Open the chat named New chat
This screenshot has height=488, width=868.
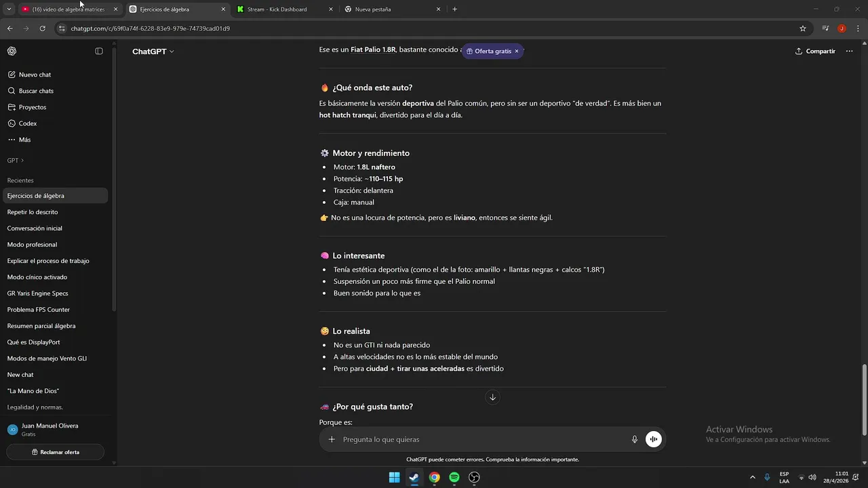tap(54, 375)
